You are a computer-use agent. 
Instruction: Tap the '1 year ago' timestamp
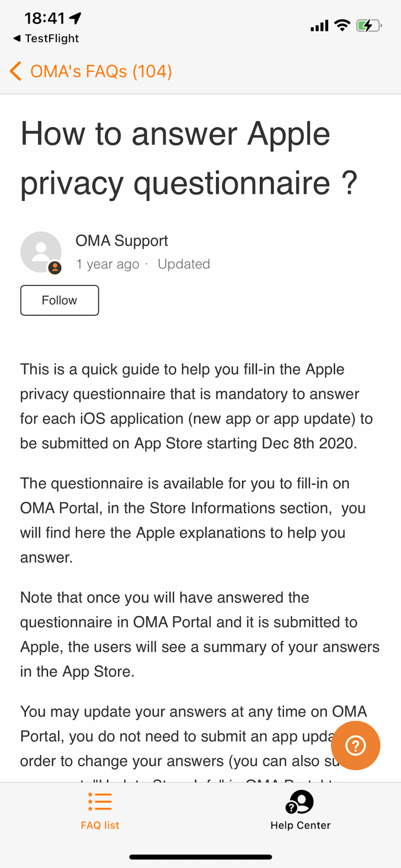coord(108,264)
